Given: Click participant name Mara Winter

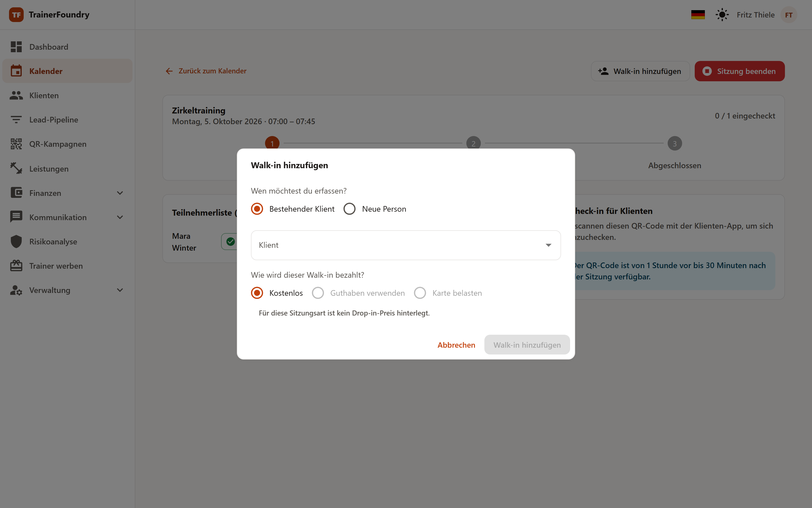Looking at the screenshot, I should [x=184, y=242].
